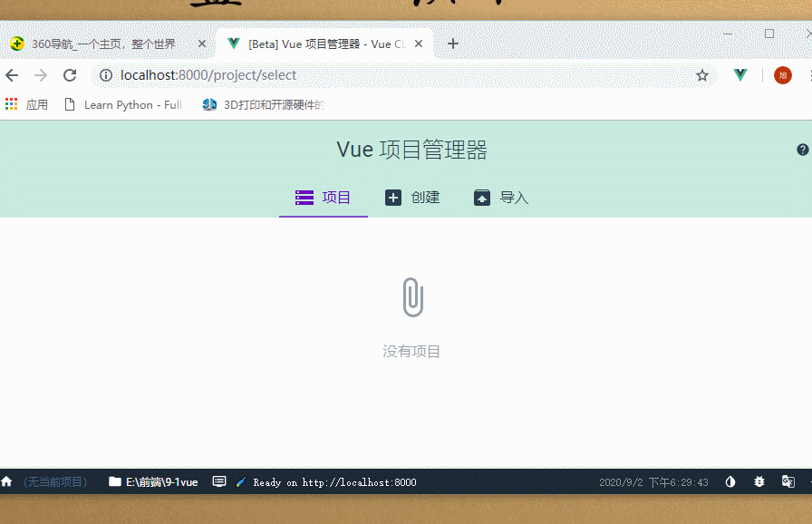Viewport: 812px width, 524px height.
Task: Toggle the log console icon in status bar
Action: [219, 481]
